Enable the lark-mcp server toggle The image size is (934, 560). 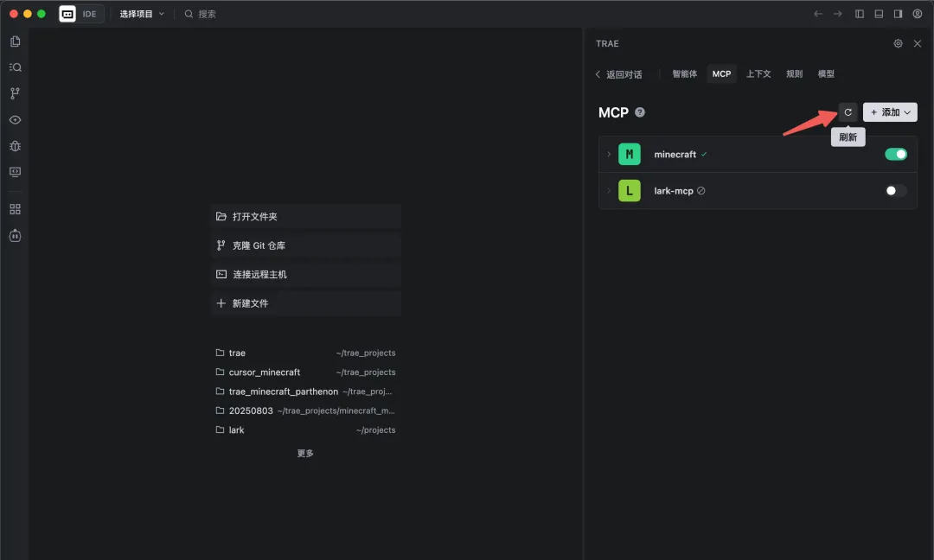[x=895, y=190]
